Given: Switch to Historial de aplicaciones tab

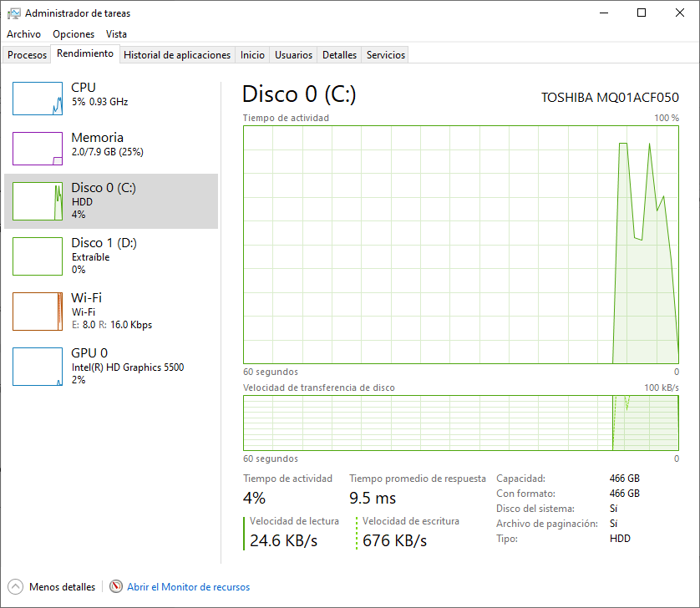Looking at the screenshot, I should pyautogui.click(x=177, y=55).
